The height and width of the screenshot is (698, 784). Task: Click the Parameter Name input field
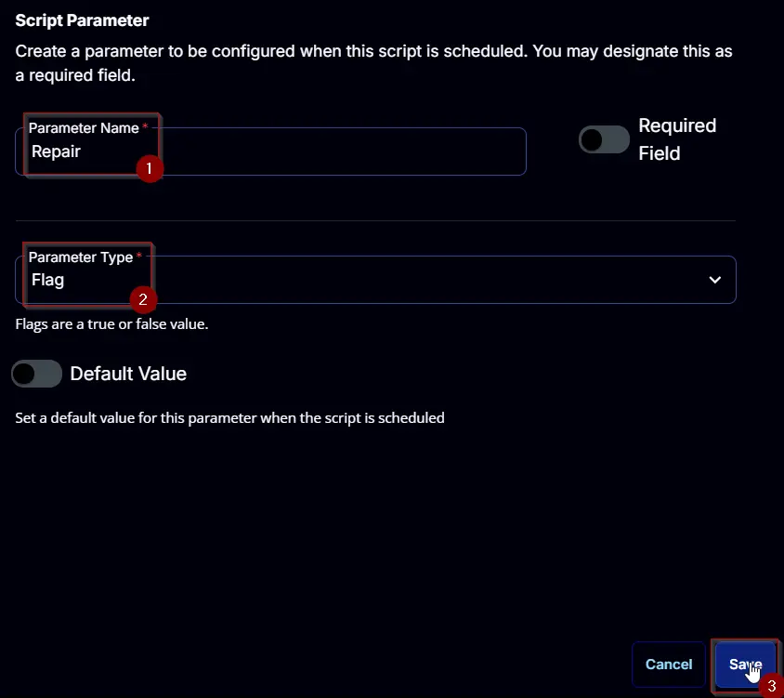tap(270, 151)
